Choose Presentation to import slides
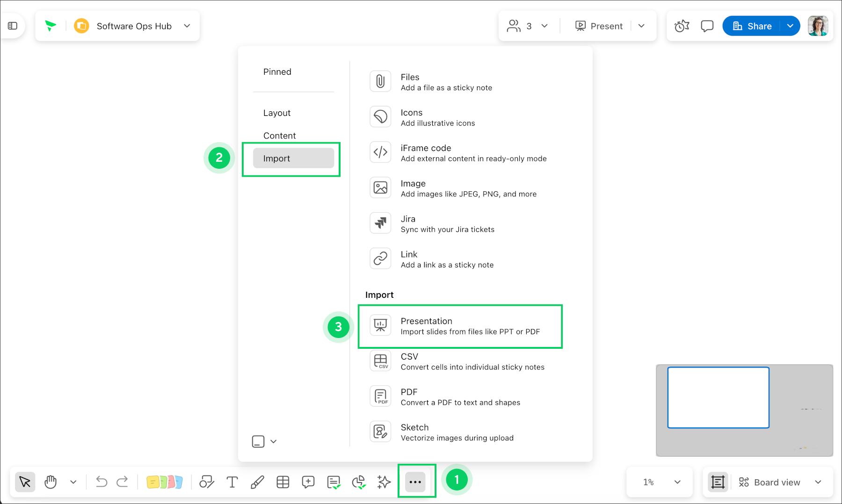This screenshot has width=842, height=504. click(460, 326)
